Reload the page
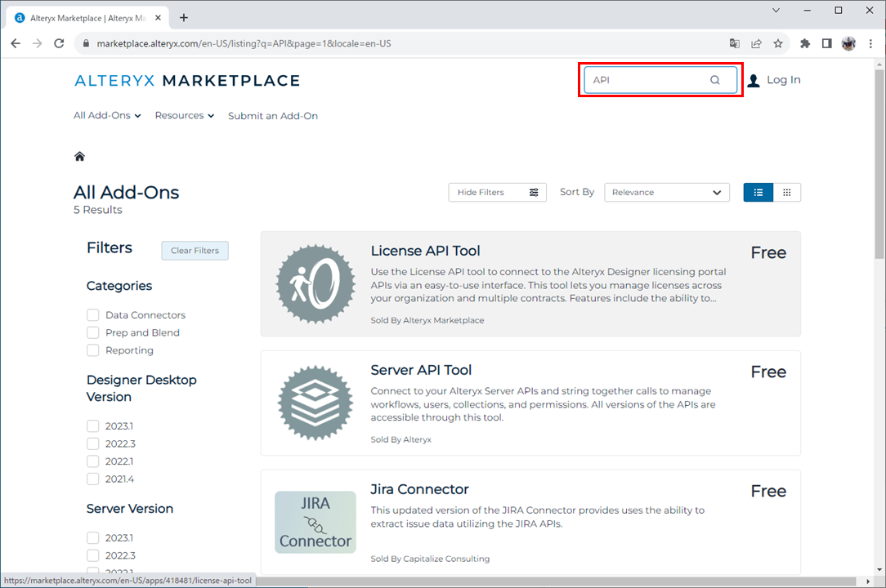886x588 pixels. tap(59, 43)
